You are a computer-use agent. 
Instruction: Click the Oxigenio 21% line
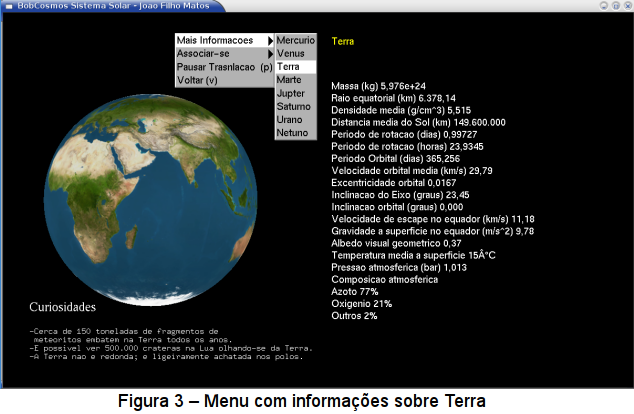361,304
